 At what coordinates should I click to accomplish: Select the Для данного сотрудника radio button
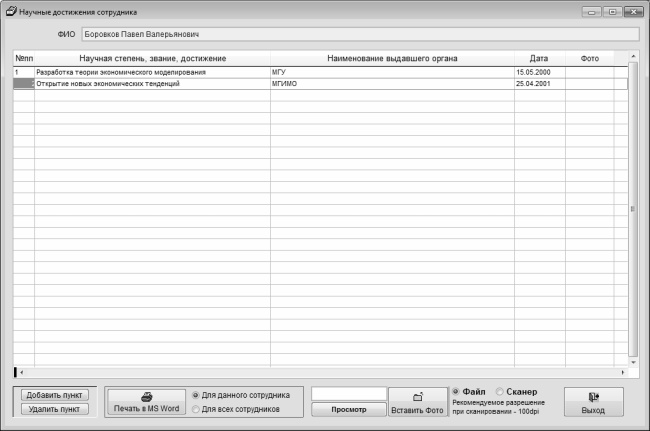pos(195,395)
